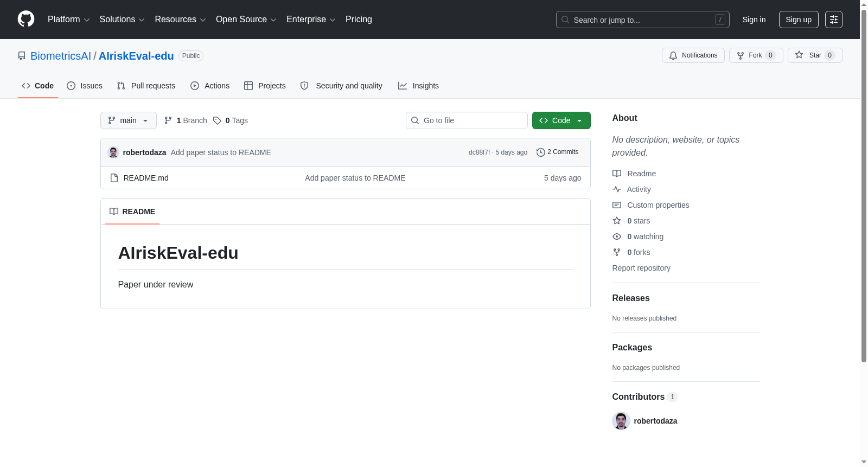
Task: Open the 2 Commits history link
Action: [x=558, y=152]
